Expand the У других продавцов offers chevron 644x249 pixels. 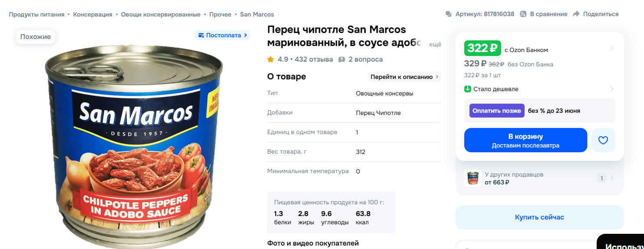point(612,178)
